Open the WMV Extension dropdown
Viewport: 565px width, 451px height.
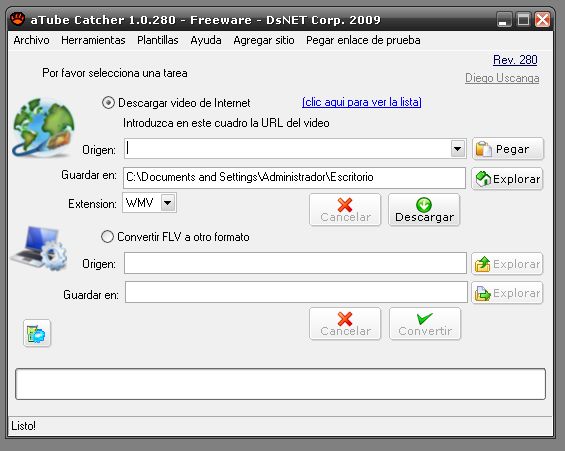168,203
